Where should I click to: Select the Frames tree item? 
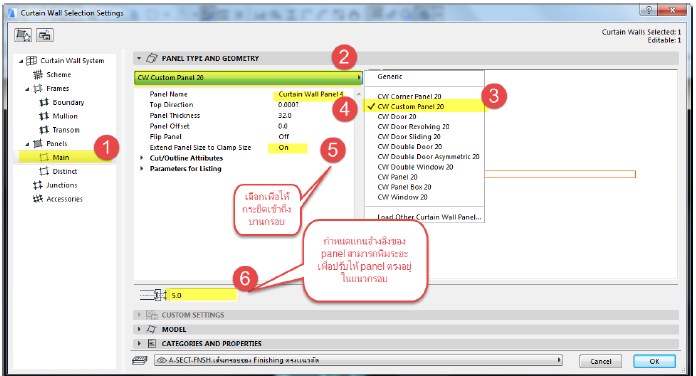[x=58, y=88]
